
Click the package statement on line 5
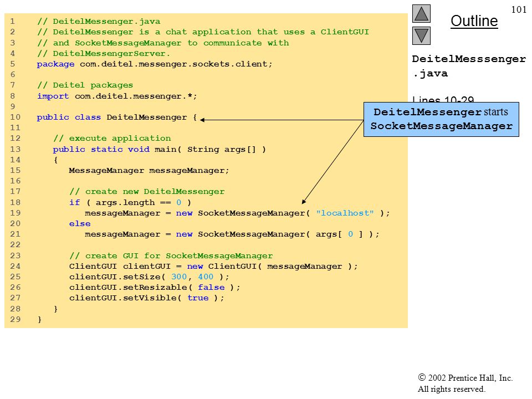[155, 64]
